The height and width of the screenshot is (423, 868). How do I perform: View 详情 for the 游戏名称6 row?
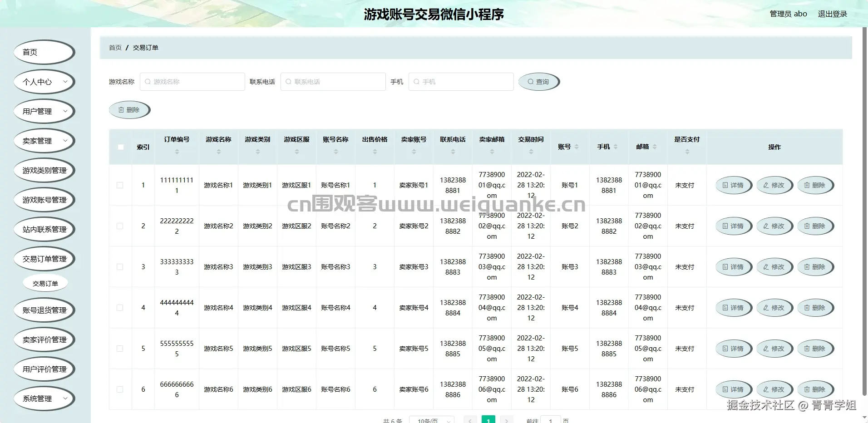tap(734, 389)
